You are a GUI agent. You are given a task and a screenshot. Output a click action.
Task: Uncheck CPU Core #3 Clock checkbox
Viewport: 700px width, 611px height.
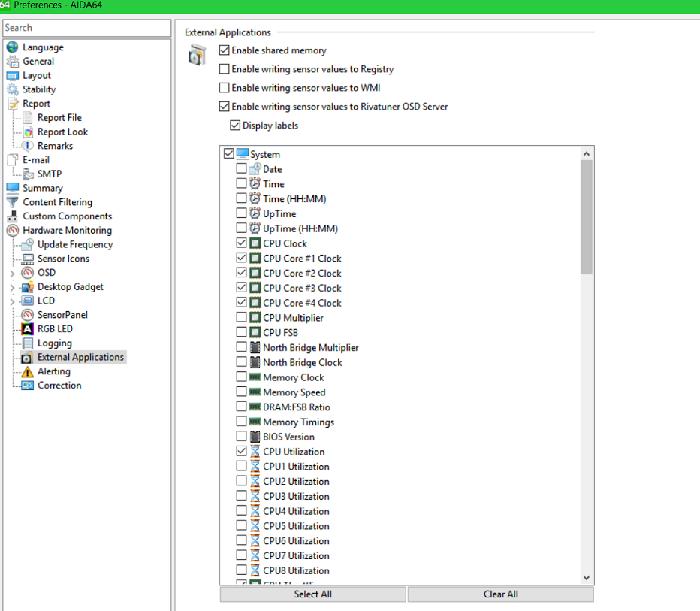tap(242, 287)
